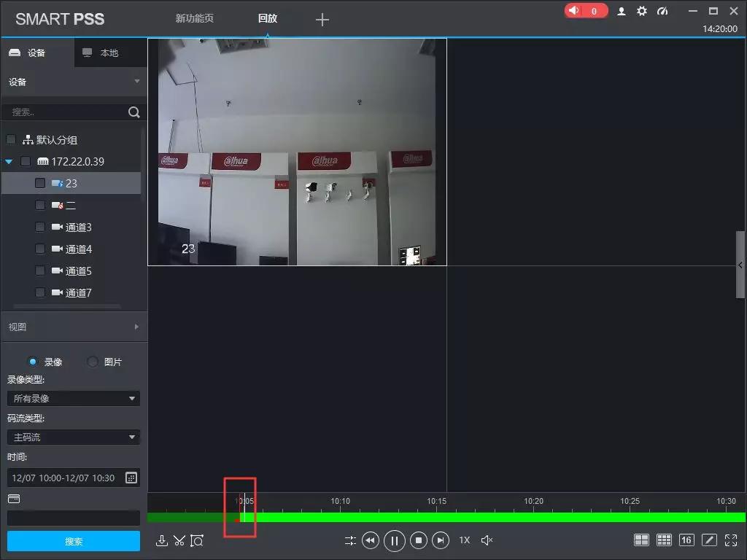The image size is (747, 560).
Task: Select the clip/scissors export tool
Action: click(x=179, y=540)
